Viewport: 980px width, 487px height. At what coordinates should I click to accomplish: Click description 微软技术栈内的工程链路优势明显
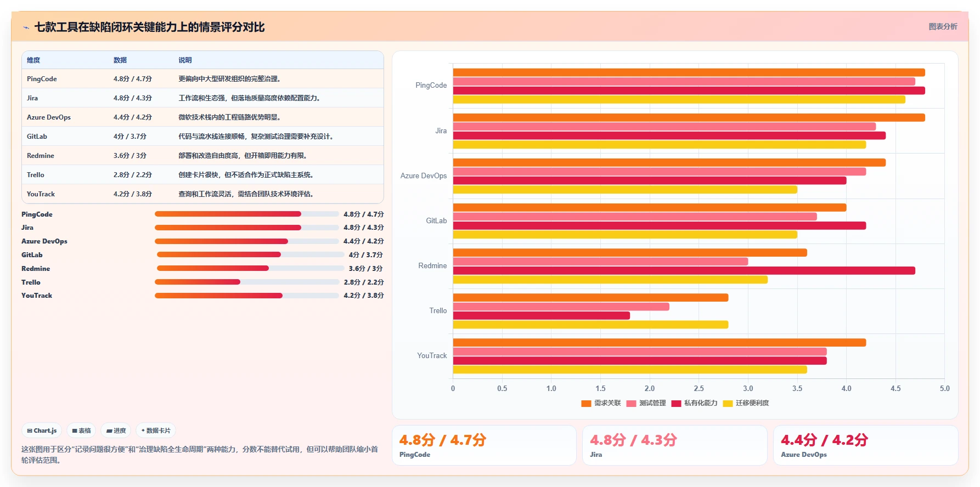[229, 117]
